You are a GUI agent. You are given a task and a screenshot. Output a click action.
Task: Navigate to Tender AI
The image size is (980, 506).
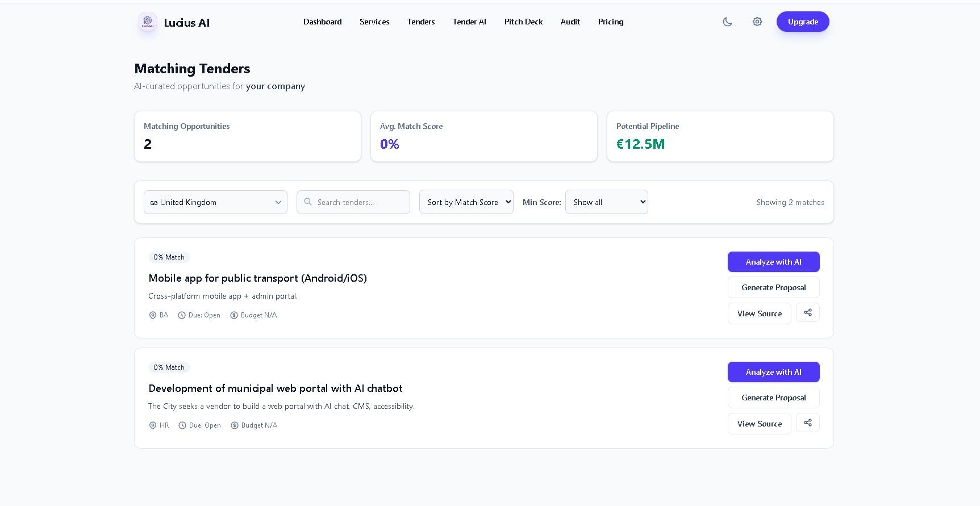pyautogui.click(x=469, y=22)
